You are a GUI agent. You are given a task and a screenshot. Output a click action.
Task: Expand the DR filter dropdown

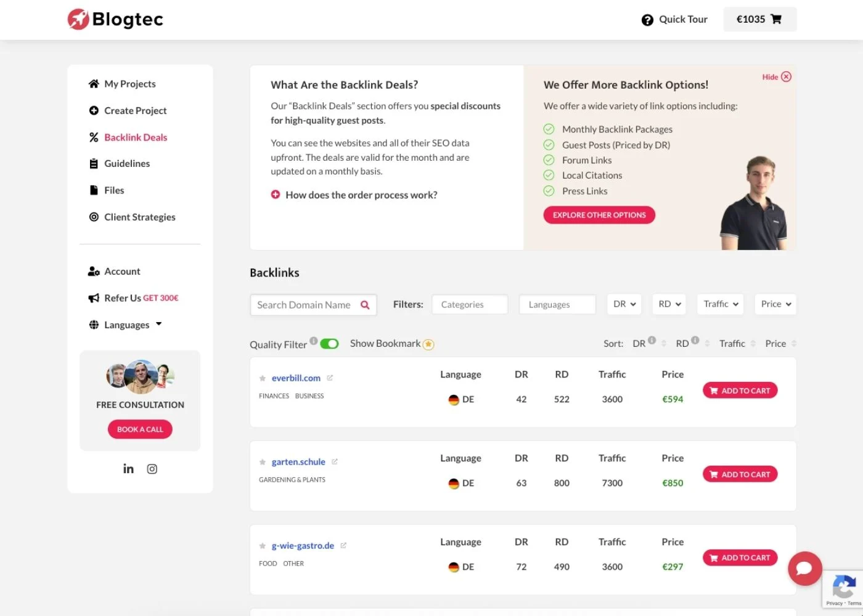point(624,304)
